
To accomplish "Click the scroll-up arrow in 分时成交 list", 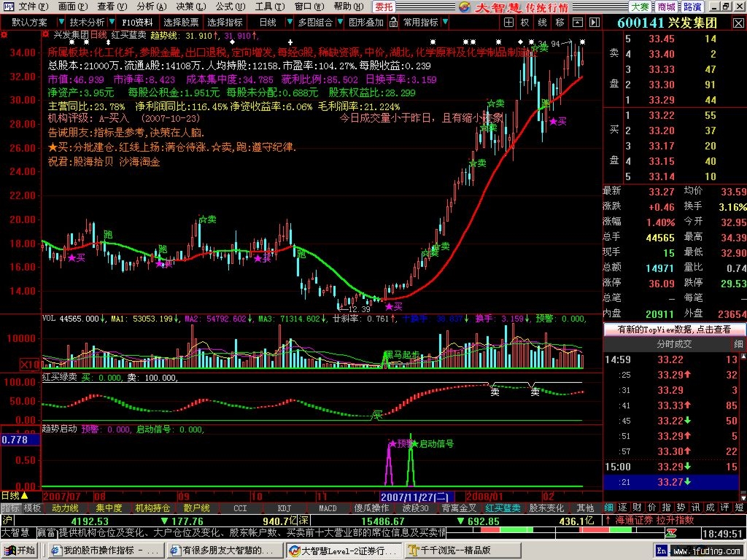I will click(743, 357).
